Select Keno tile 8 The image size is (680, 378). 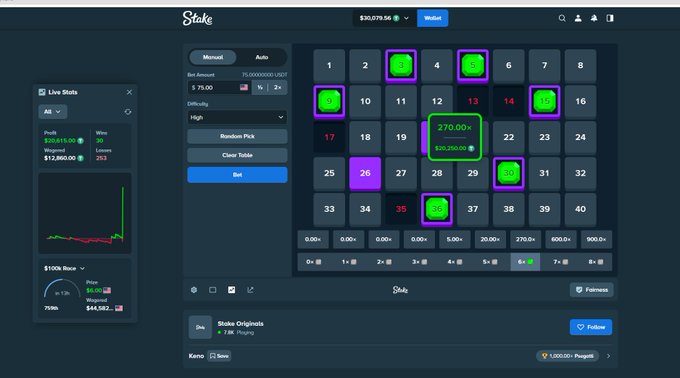[580, 65]
